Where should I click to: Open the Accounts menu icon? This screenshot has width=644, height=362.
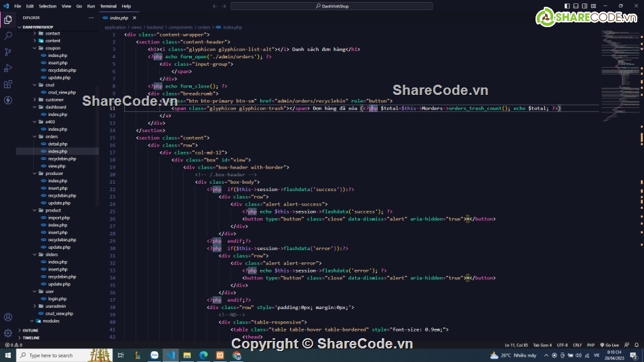(x=8, y=317)
